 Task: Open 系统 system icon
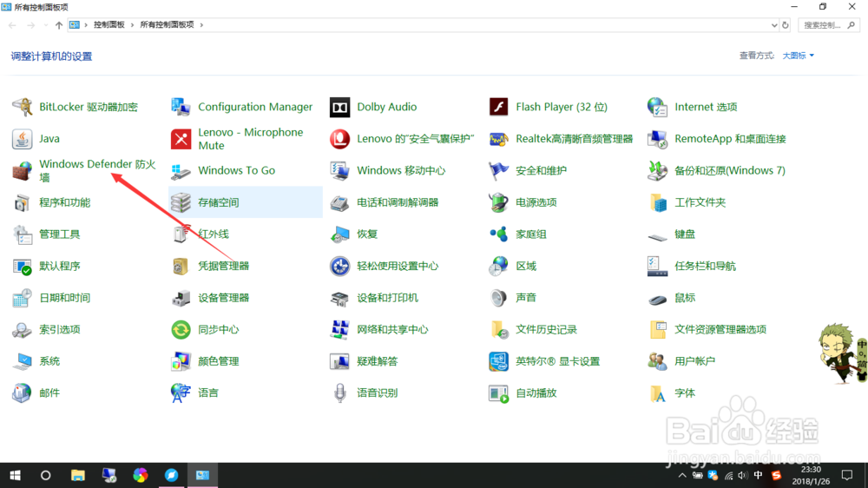[x=23, y=361]
